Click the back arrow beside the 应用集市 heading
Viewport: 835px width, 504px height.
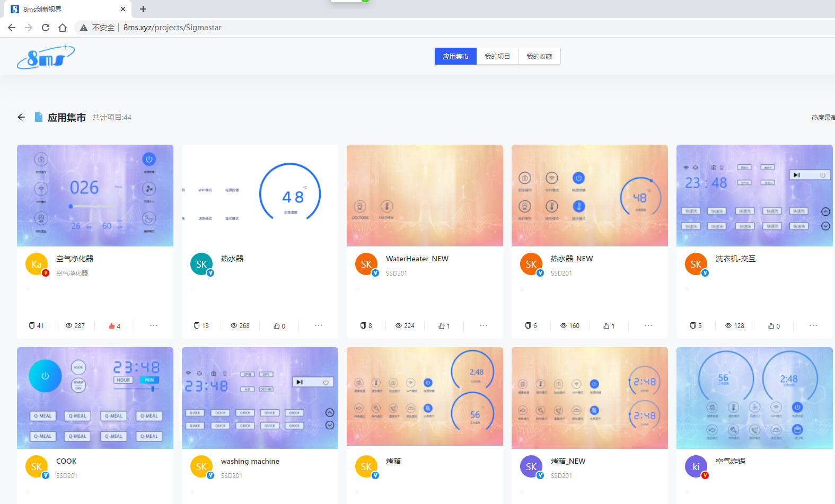point(21,117)
